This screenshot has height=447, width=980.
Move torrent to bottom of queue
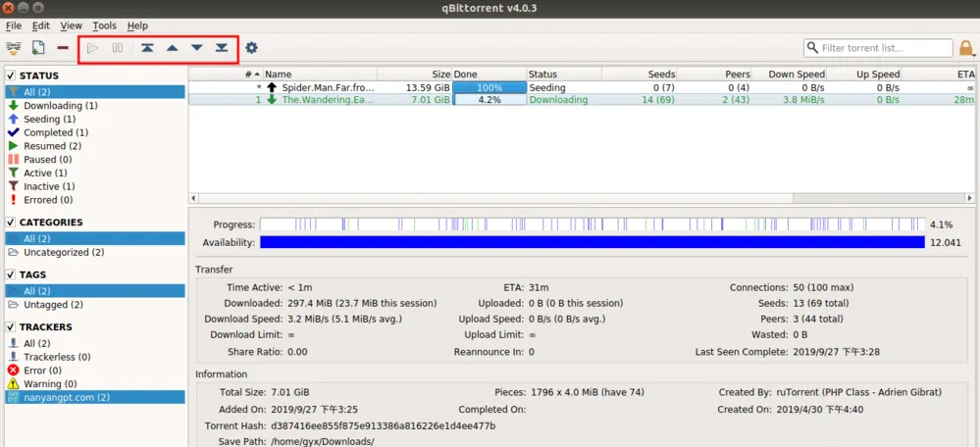[x=222, y=48]
